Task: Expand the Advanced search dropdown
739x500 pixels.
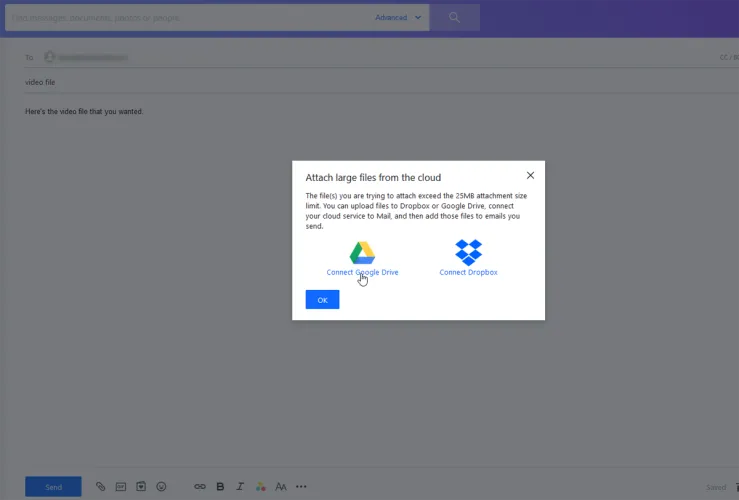Action: [399, 17]
